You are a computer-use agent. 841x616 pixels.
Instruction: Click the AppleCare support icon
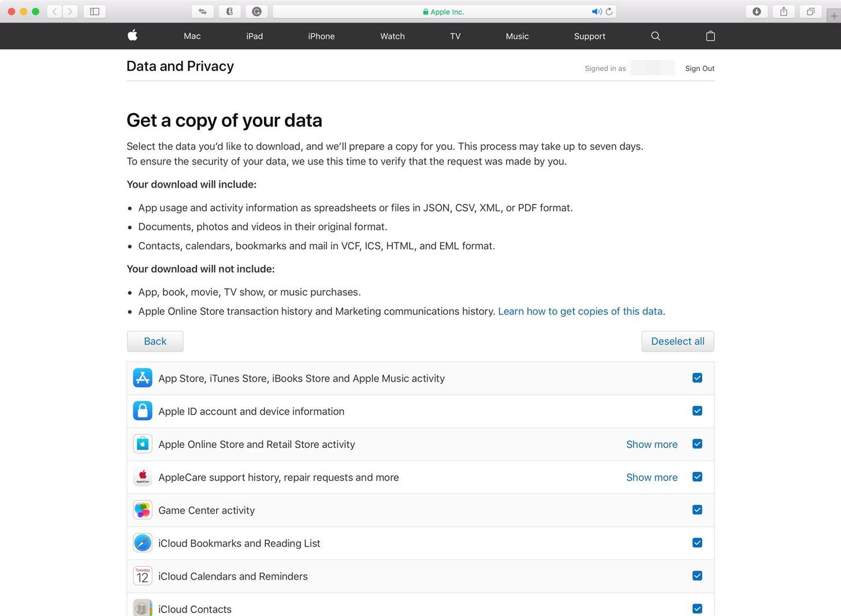142,476
